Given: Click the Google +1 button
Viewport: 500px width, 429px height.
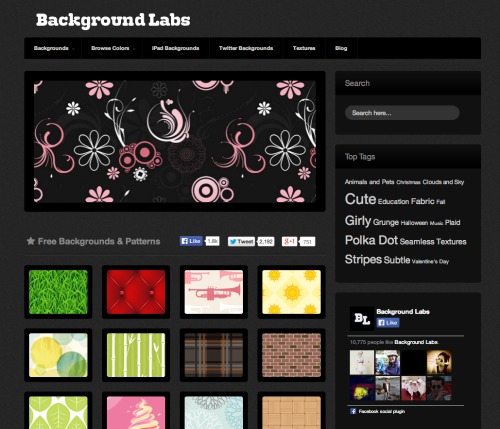Looking at the screenshot, I should [x=289, y=241].
